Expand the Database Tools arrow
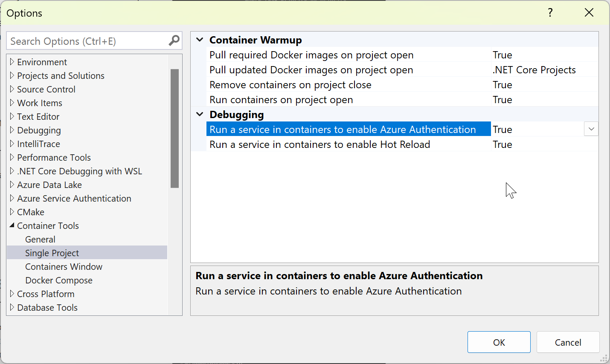 pos(12,307)
